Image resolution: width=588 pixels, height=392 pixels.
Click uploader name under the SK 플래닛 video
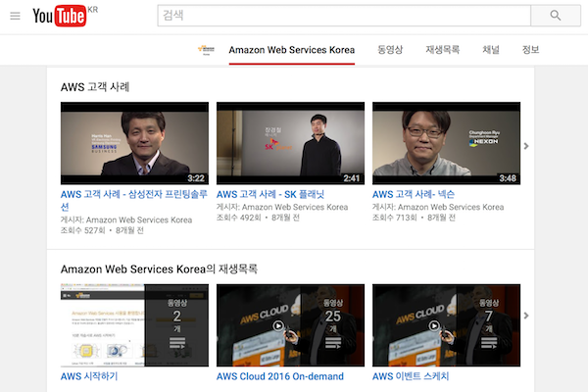coord(295,207)
